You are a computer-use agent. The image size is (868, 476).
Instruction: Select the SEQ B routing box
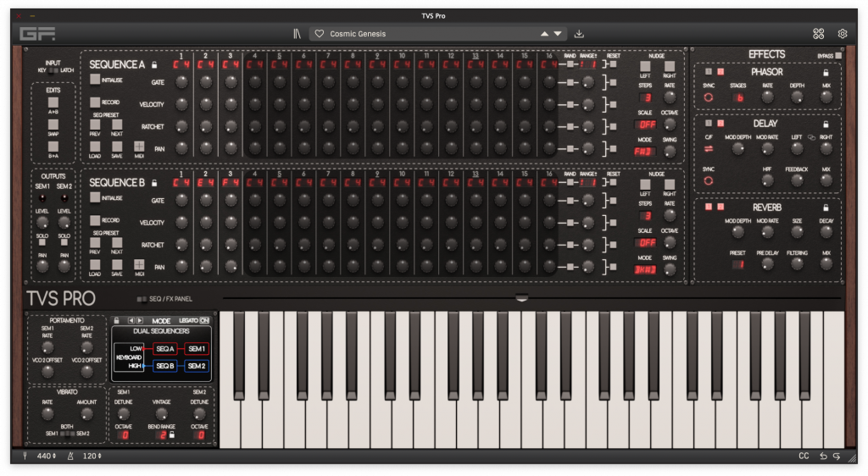[165, 366]
